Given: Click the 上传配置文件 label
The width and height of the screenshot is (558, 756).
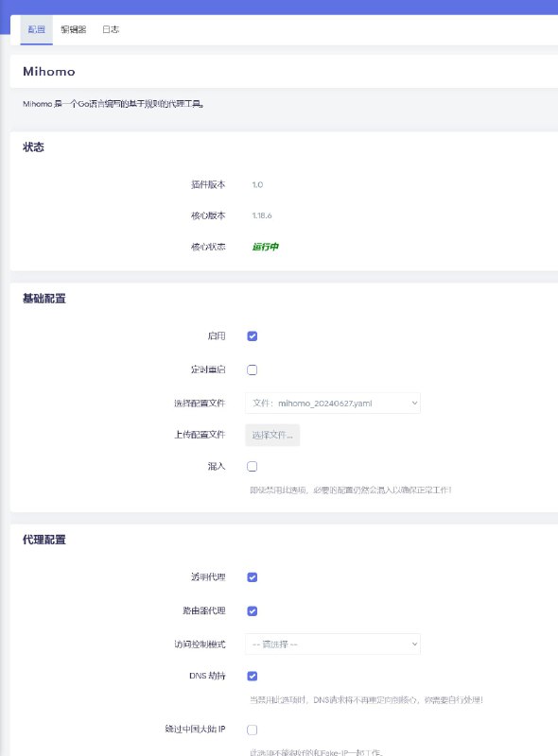Looking at the screenshot, I should (x=200, y=435).
